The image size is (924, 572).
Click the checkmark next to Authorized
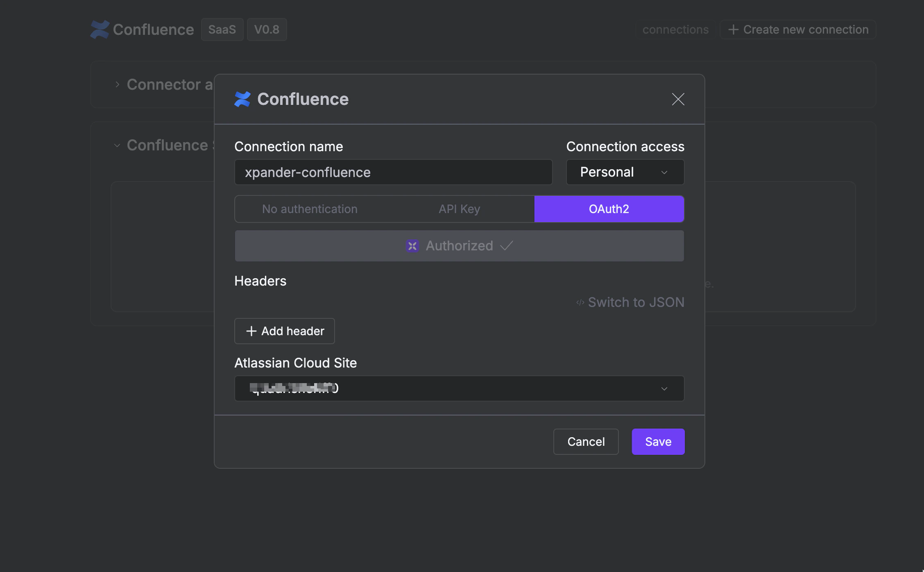[507, 246]
